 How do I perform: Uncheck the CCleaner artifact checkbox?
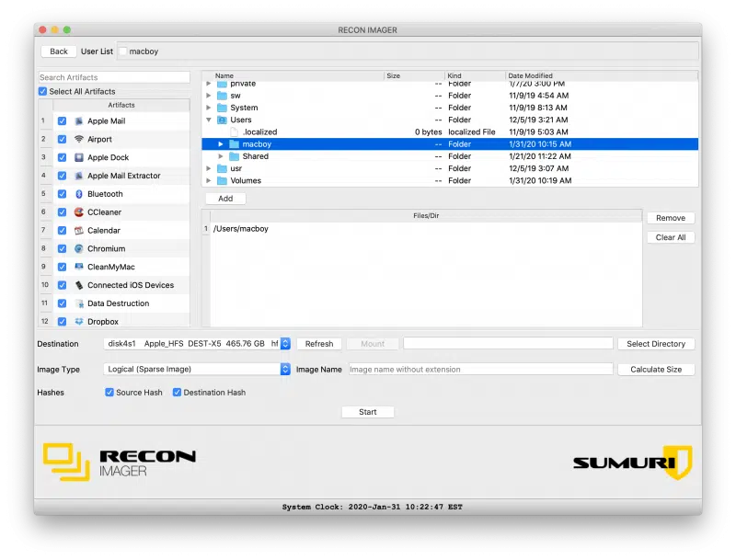coord(62,212)
